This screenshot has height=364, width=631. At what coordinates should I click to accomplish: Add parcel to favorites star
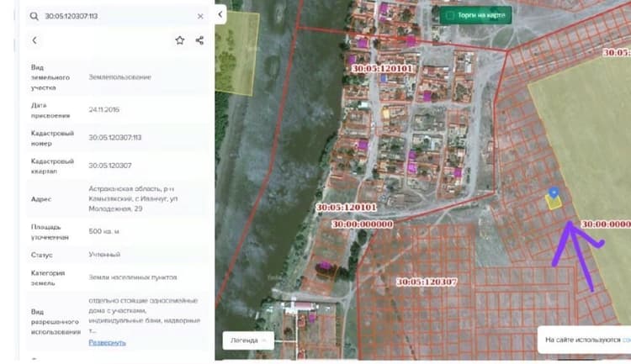tap(180, 40)
